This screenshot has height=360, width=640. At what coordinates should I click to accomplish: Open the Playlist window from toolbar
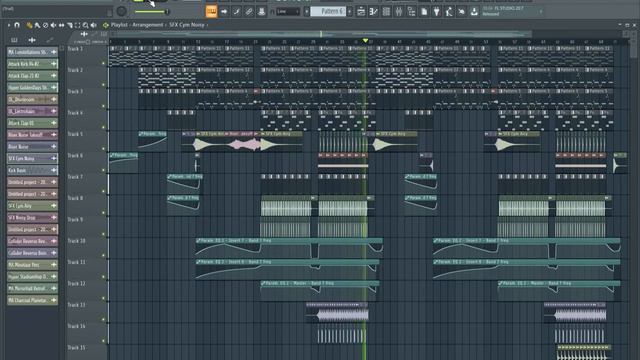361,12
